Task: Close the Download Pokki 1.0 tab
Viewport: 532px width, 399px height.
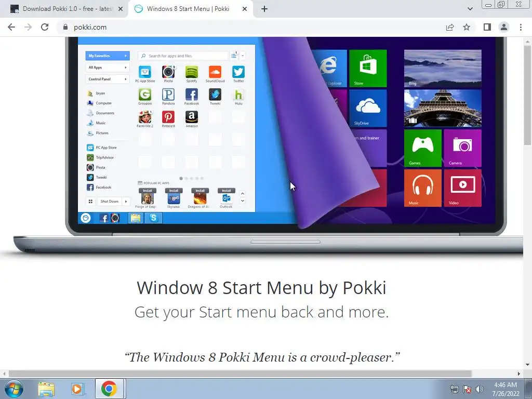Action: click(x=121, y=9)
